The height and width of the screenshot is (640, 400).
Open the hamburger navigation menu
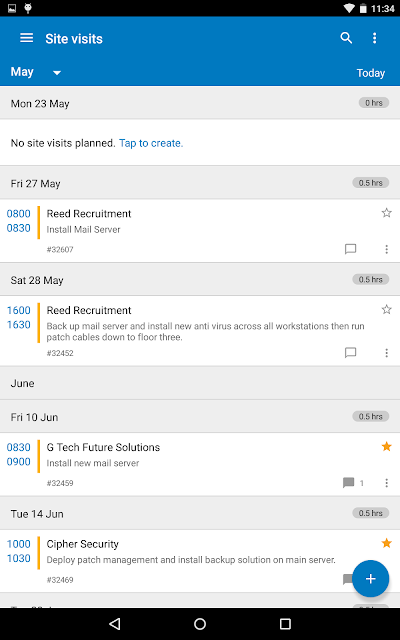coord(27,38)
